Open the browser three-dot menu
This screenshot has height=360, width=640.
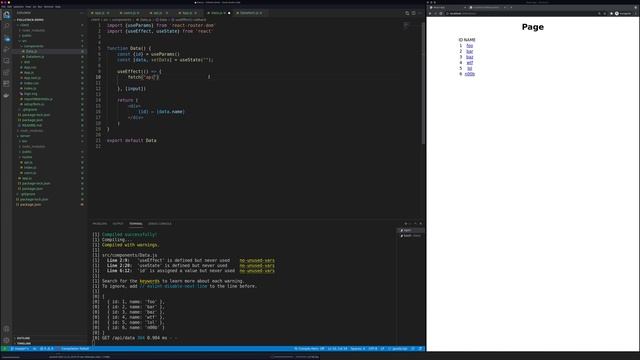(x=636, y=13)
